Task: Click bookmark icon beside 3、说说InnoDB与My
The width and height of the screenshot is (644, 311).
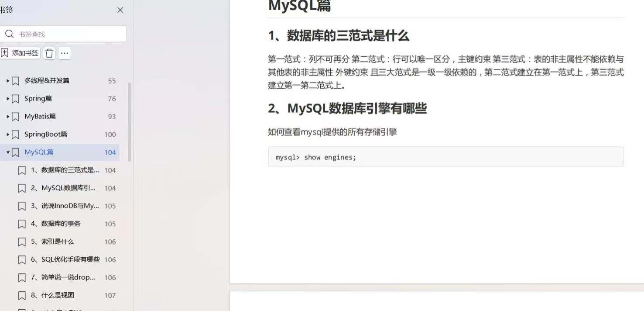Action: click(x=22, y=206)
